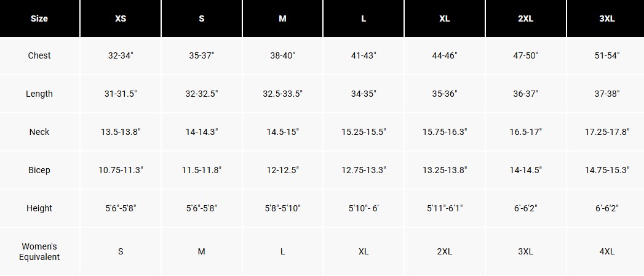The width and height of the screenshot is (644, 276).
Task: Select the Bicep row label
Action: 39,170
